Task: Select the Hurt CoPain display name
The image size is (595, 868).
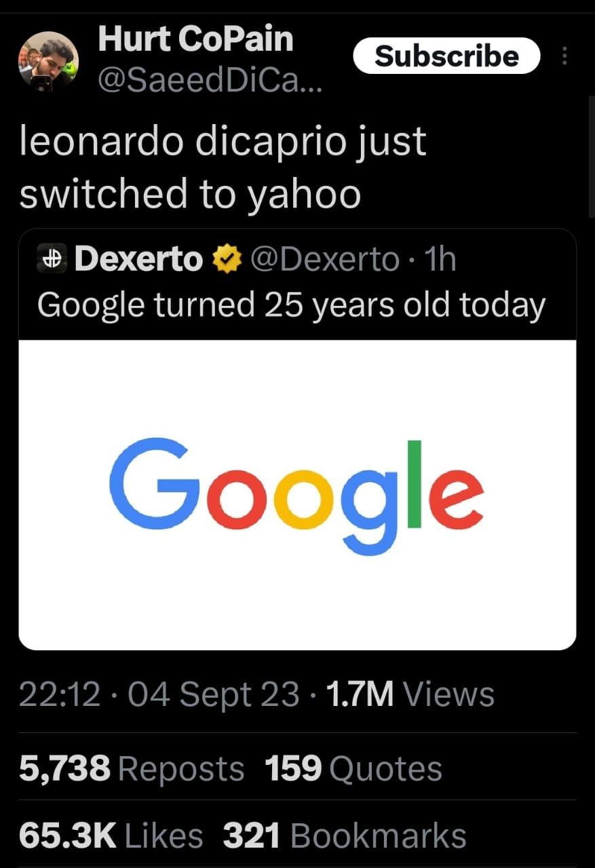Action: (196, 39)
